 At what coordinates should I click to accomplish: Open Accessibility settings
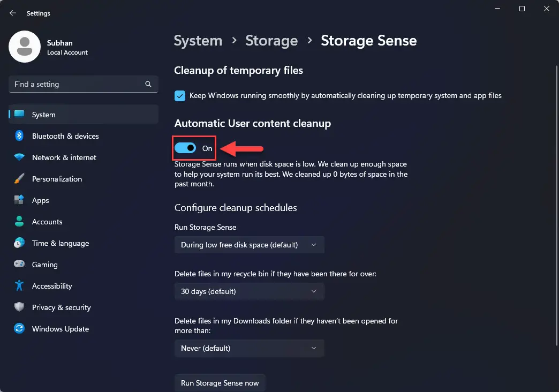84,286
